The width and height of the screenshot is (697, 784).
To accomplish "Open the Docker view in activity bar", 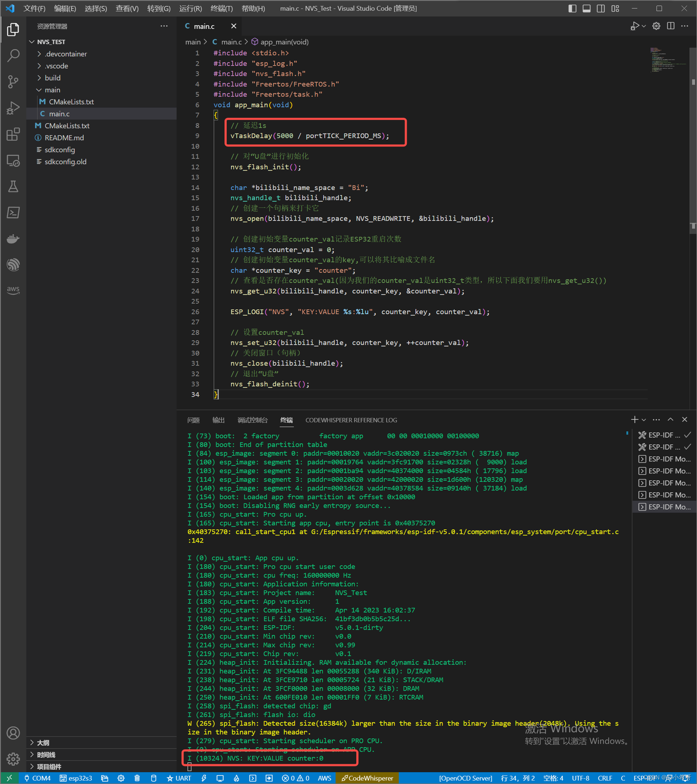I will coord(13,239).
